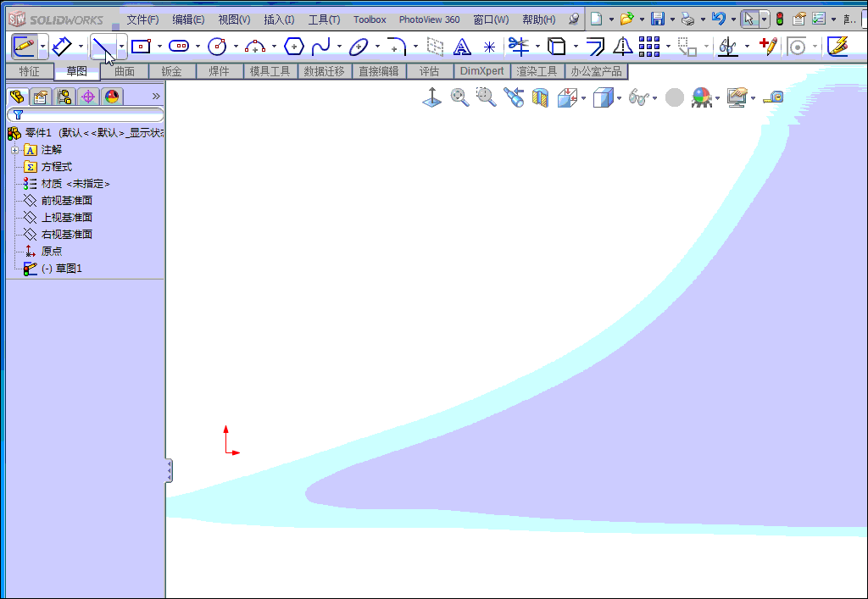Open Display/Delete Relations glasses tool
The image size is (868, 599).
click(x=728, y=47)
